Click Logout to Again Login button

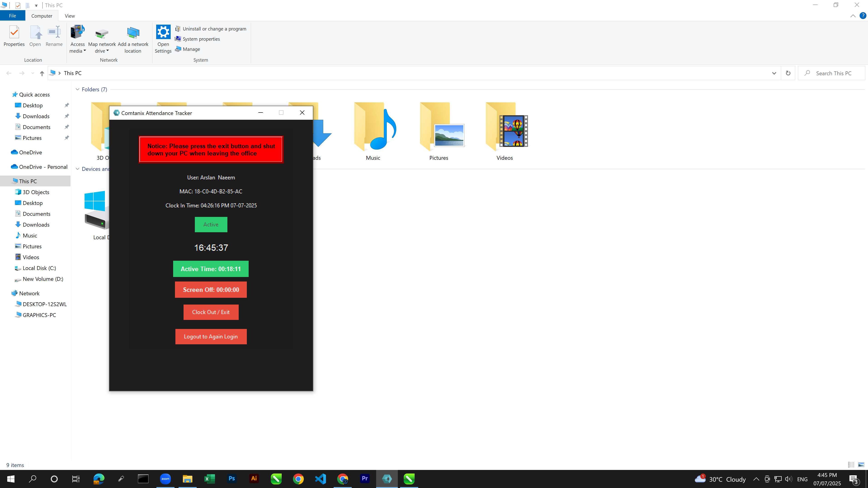point(211,336)
